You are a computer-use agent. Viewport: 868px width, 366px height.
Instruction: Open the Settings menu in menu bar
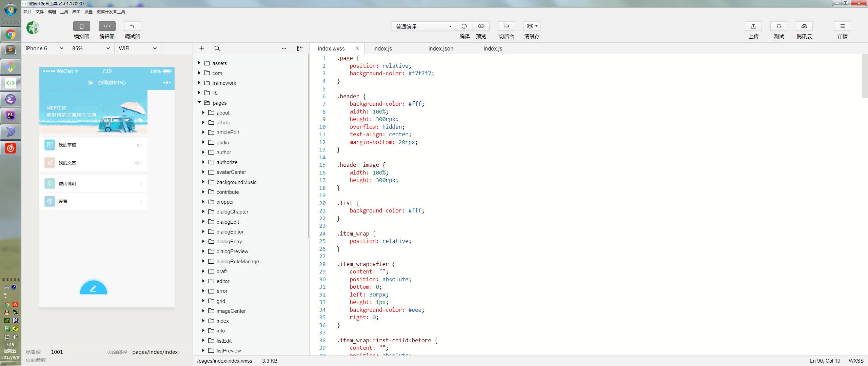pyautogui.click(x=88, y=12)
